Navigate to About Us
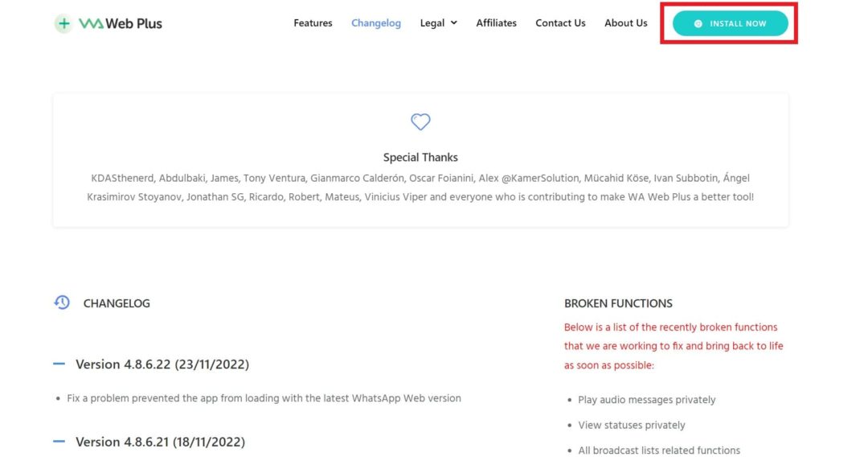The width and height of the screenshot is (868, 457). click(x=625, y=23)
